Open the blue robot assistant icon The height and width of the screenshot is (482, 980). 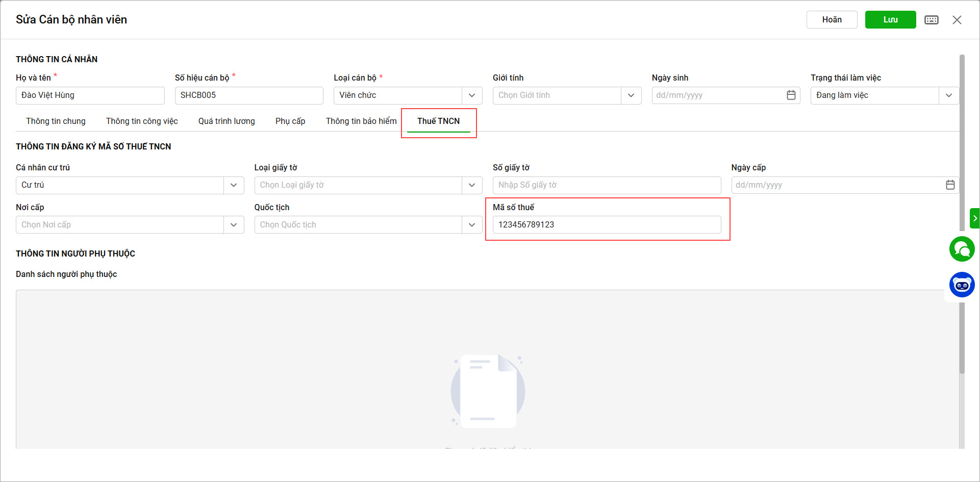tap(962, 285)
